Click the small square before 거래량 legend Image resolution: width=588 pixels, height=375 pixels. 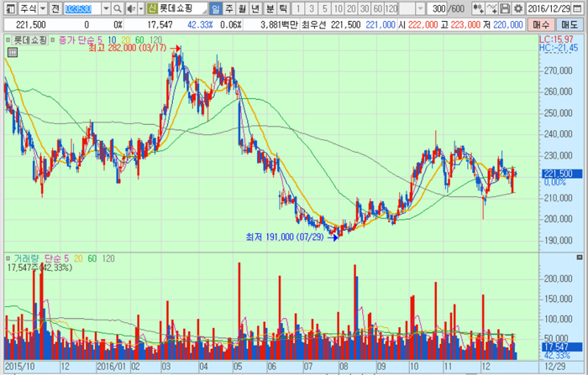[x=8, y=258]
